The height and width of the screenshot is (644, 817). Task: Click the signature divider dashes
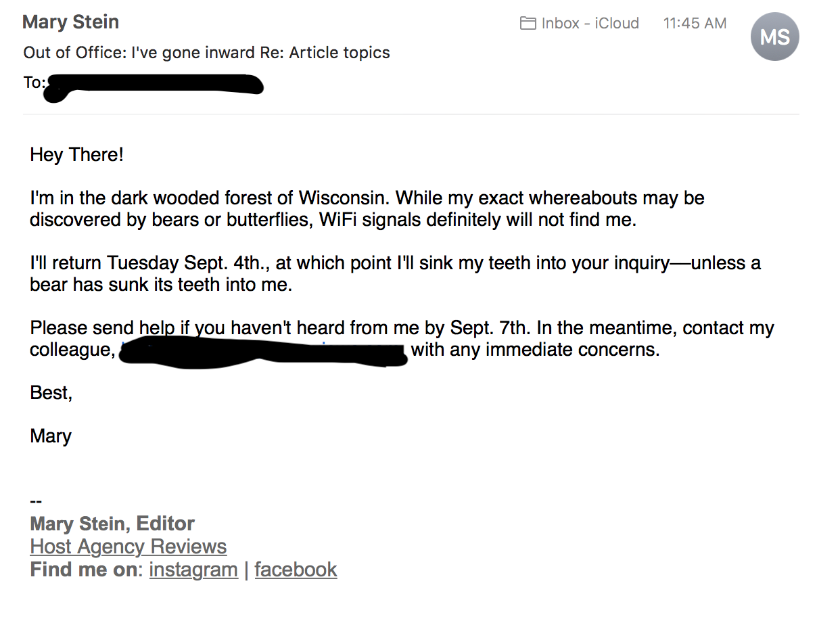pos(34,500)
